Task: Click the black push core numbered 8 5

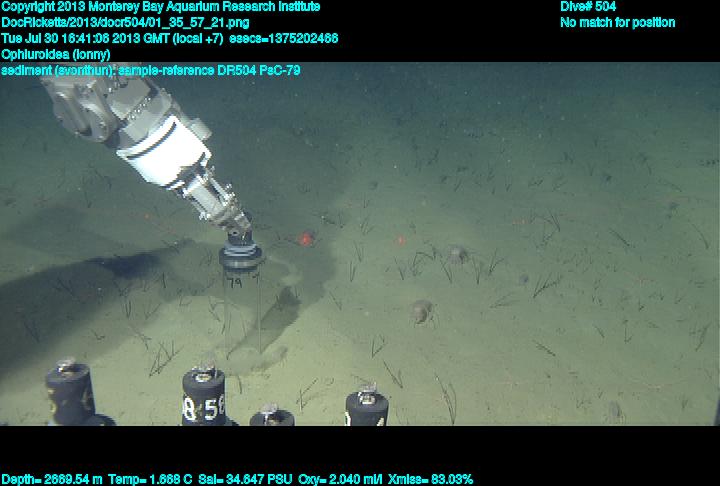Action: coord(205,398)
